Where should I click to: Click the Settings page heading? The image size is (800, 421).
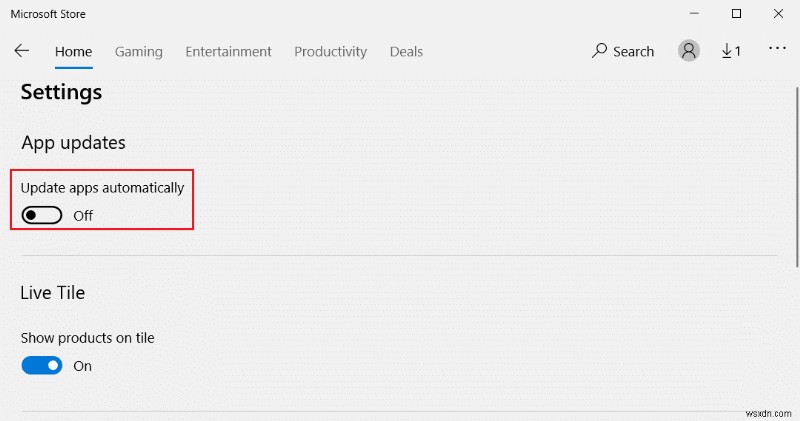coord(61,93)
